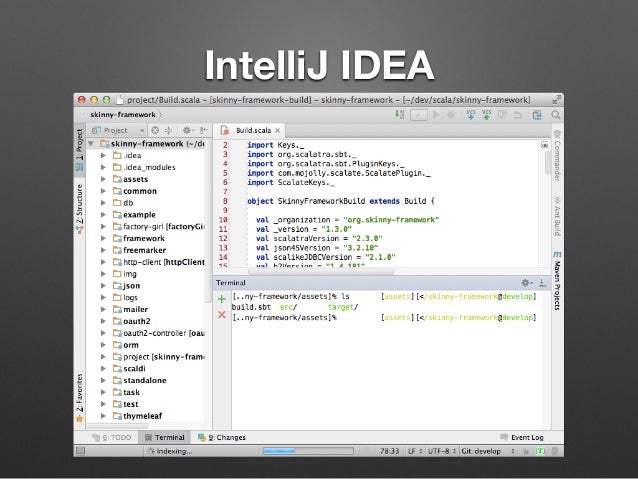Expand the common folder
The width and height of the screenshot is (638, 479).
[103, 191]
